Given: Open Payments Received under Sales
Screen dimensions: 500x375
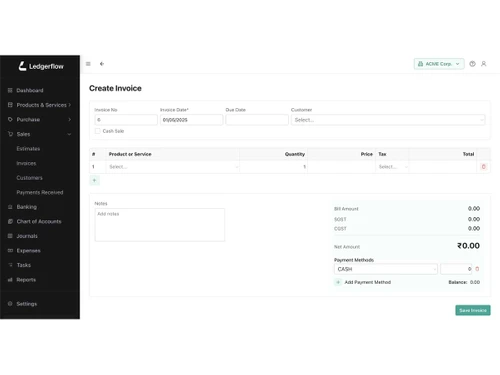Looking at the screenshot, I should pos(40,192).
